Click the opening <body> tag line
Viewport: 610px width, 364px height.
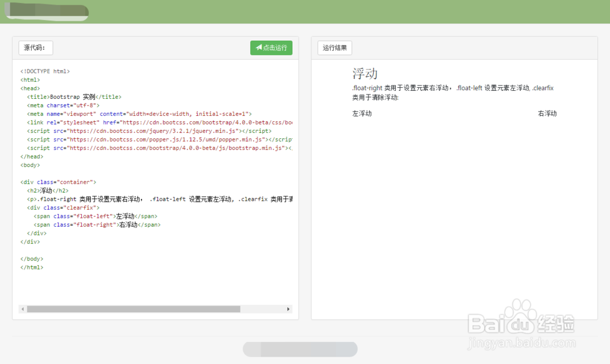(30, 165)
